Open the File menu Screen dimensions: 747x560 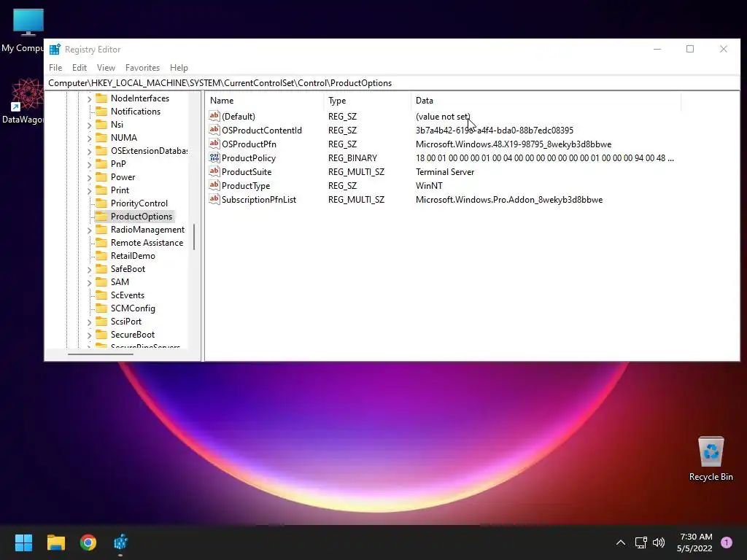(x=55, y=68)
